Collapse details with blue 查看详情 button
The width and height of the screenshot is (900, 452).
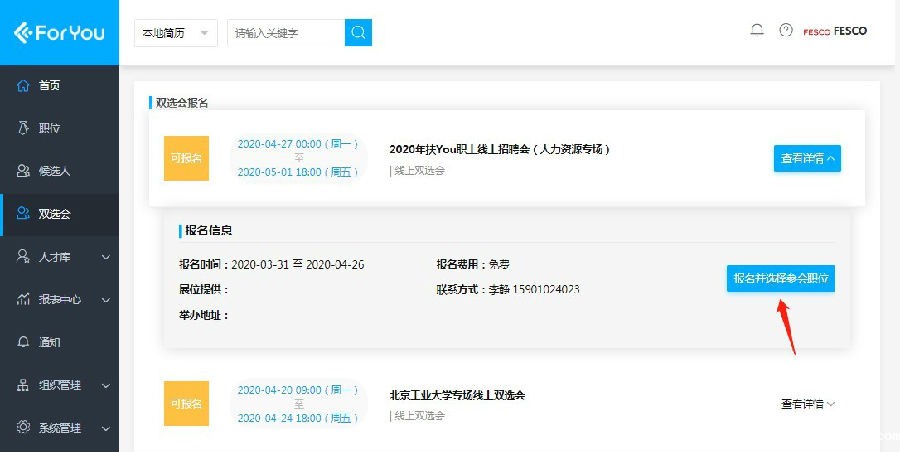(807, 158)
